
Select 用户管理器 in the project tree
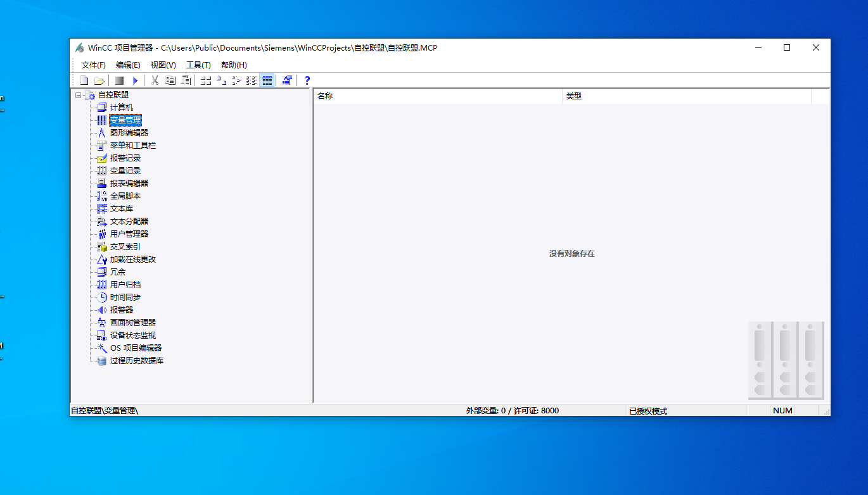coord(129,234)
